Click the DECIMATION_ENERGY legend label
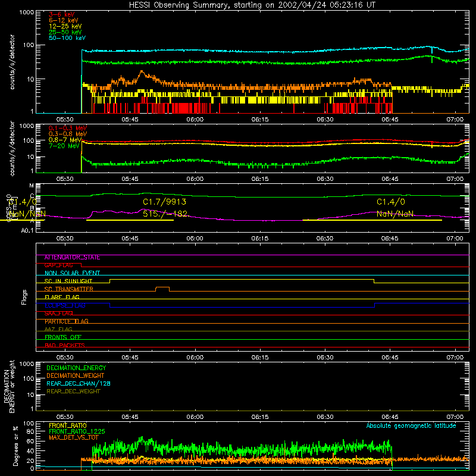The width and height of the screenshot is (476, 476). [76, 368]
